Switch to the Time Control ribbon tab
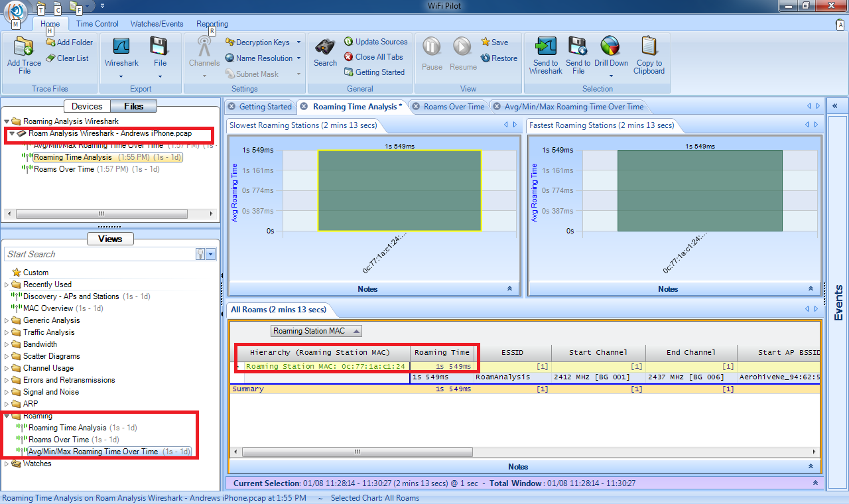849x504 pixels. (97, 23)
